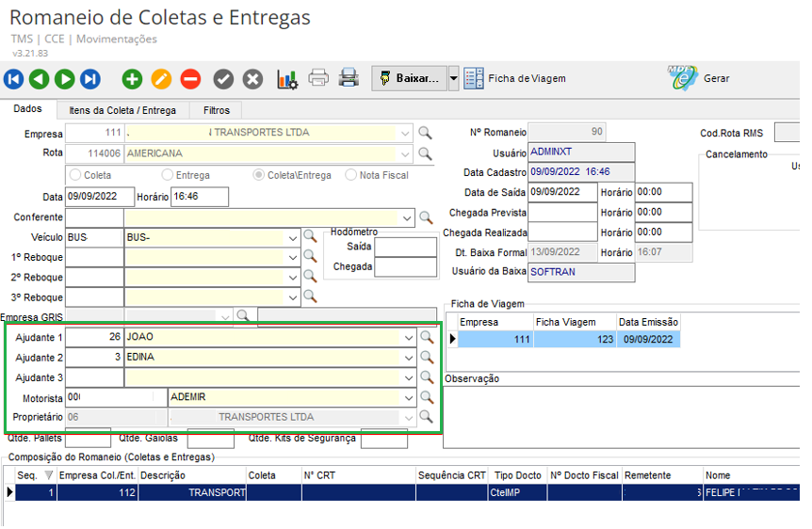Click the Ficha de Viagem button
The image size is (812, 529).
pos(515,78)
